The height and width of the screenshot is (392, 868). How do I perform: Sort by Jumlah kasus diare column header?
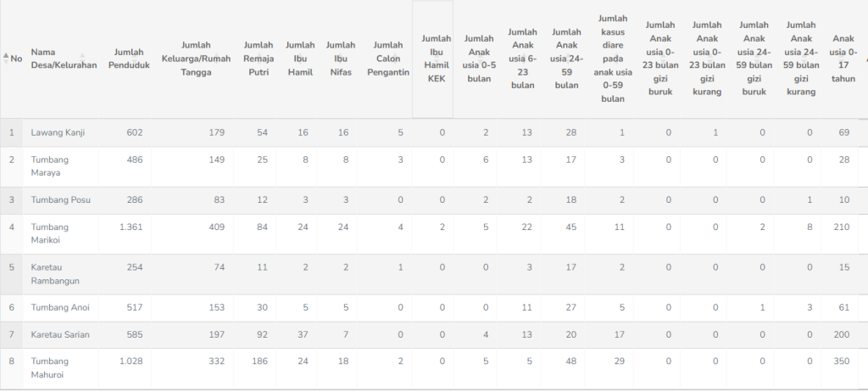coord(618,59)
